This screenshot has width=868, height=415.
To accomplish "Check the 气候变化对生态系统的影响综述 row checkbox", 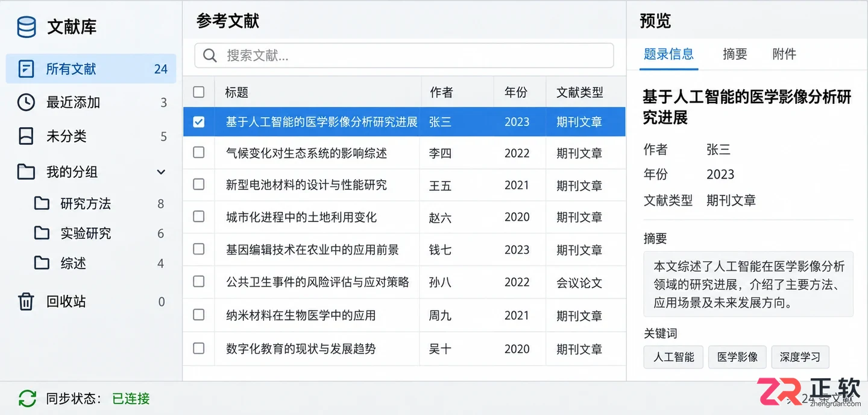I will pos(199,153).
